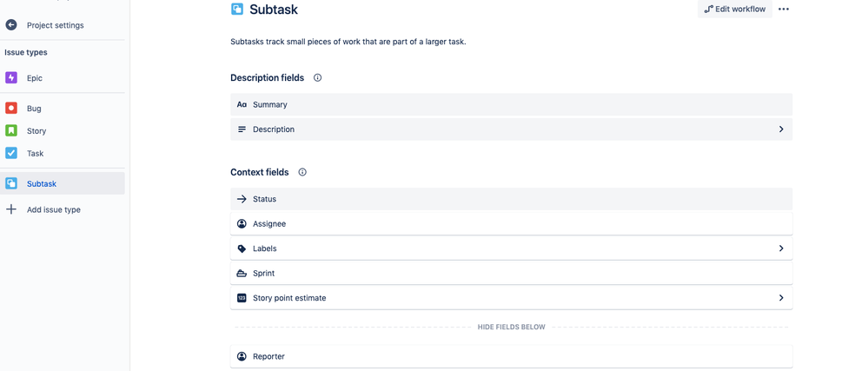Expand the Story point estimate chevron
Image resolution: width=868 pixels, height=371 pixels.
[x=781, y=298]
